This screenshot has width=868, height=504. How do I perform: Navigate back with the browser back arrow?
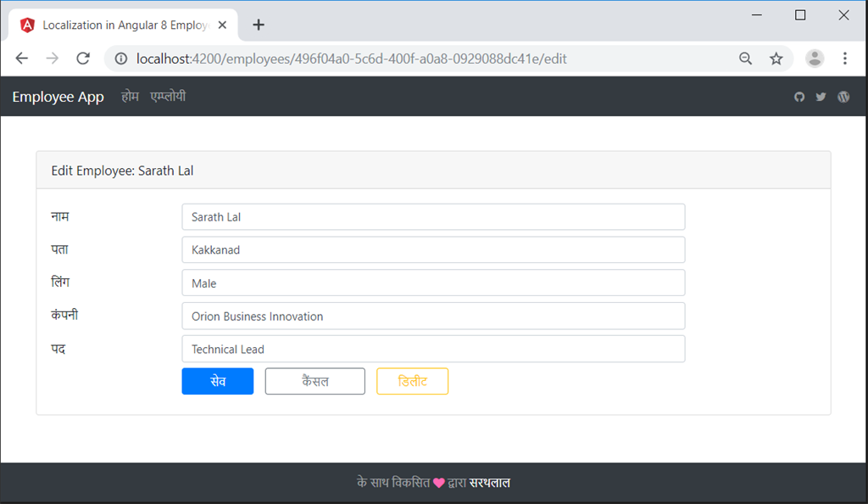[21, 59]
